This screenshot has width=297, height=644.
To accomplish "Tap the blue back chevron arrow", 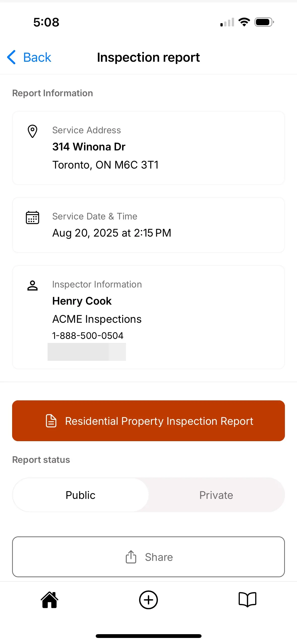I will (11, 57).
